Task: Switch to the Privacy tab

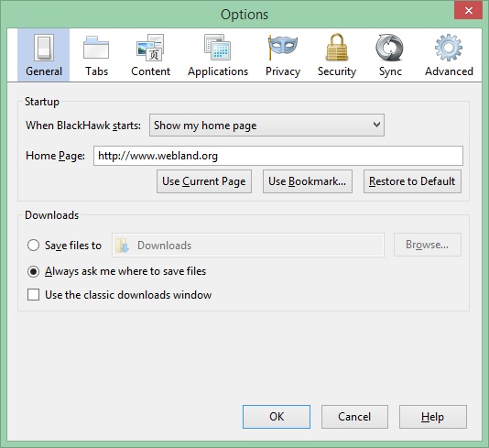Action: tap(283, 55)
